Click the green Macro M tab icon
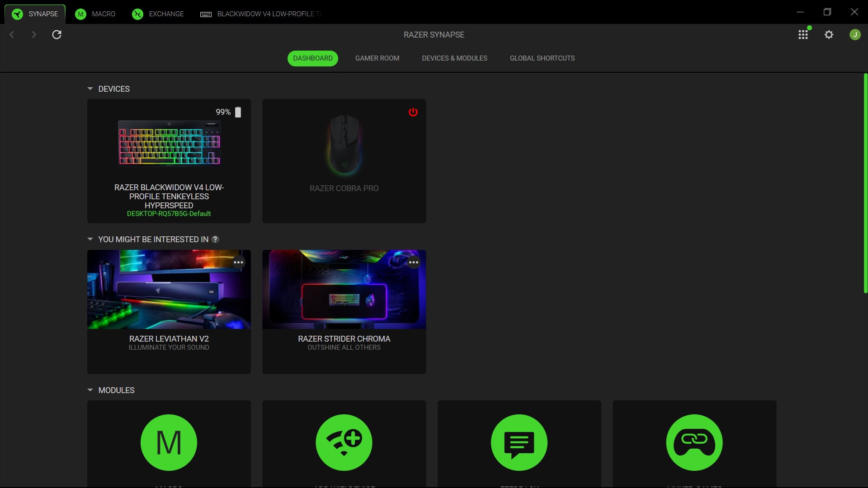868x488 pixels. 80,14
